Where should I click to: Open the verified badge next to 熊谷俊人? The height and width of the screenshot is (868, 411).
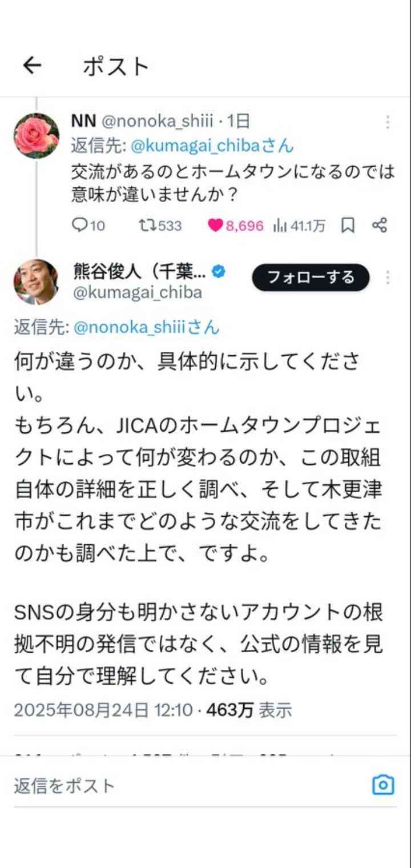[218, 271]
